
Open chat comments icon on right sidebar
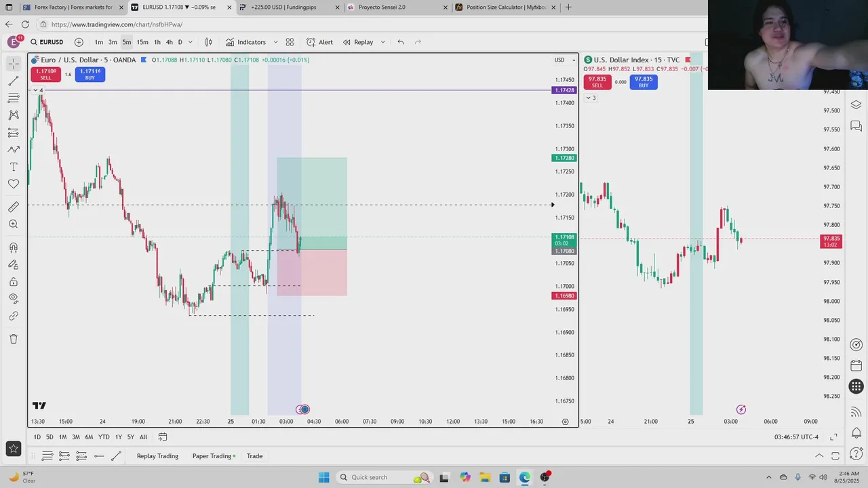pyautogui.click(x=856, y=126)
